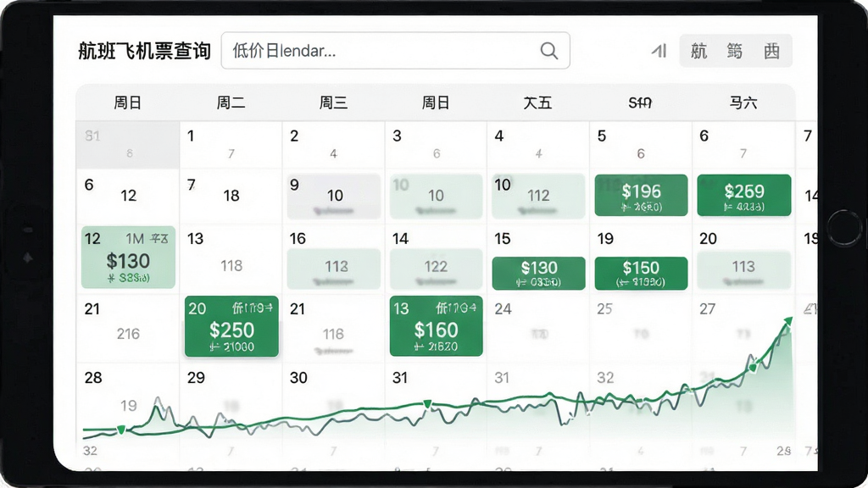The image size is (868, 488).
Task: Select the 航 segment tab
Action: (x=698, y=51)
